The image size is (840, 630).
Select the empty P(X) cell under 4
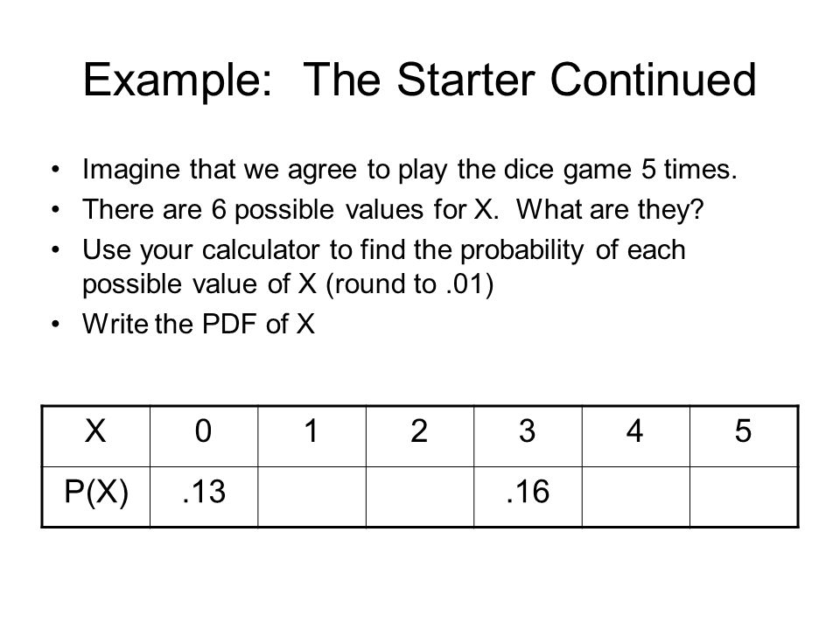coord(636,497)
